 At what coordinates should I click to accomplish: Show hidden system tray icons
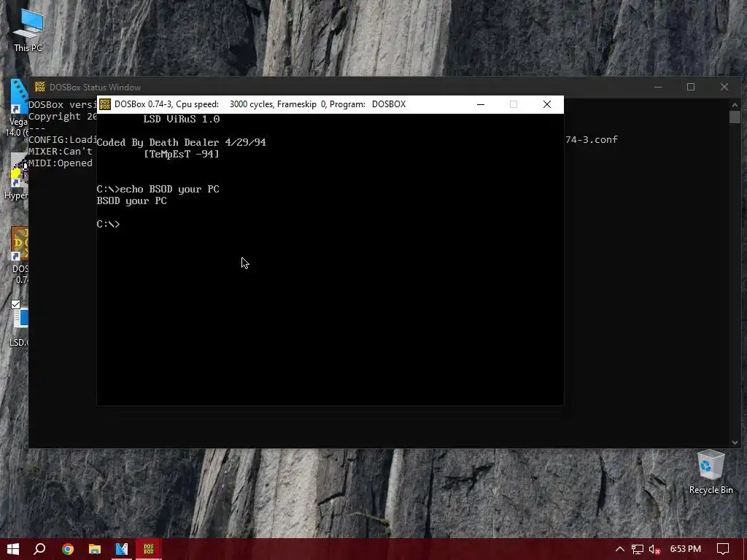pyautogui.click(x=620, y=549)
